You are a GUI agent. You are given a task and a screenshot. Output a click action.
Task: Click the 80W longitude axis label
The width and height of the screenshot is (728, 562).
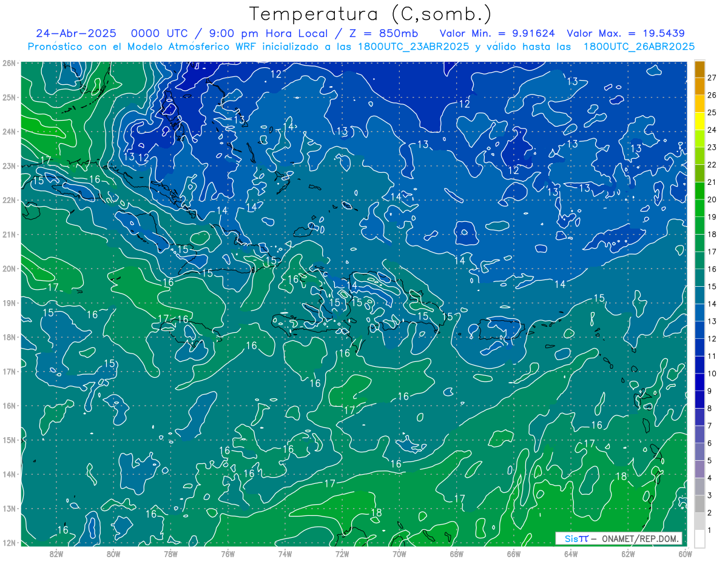[113, 554]
